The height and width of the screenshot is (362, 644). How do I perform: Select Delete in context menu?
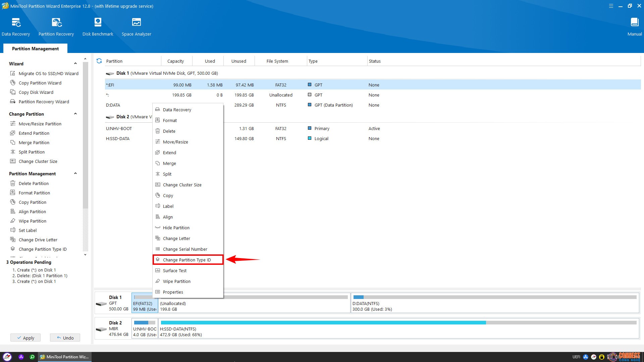(x=188, y=131)
